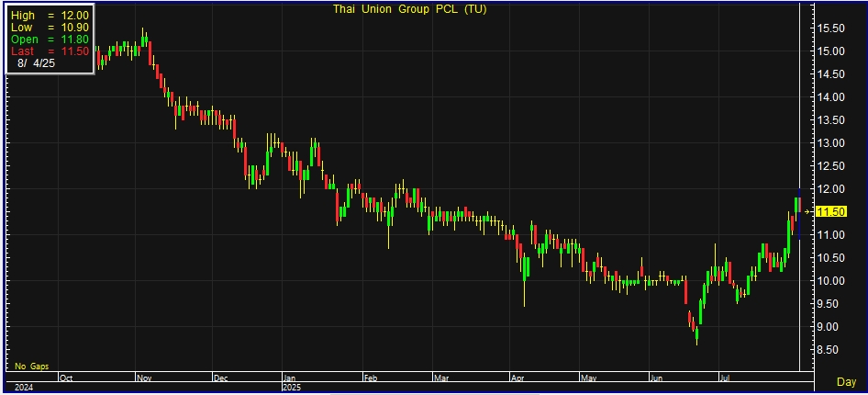Click the Apr month label on the time axis
868x395 pixels.
[x=517, y=378]
